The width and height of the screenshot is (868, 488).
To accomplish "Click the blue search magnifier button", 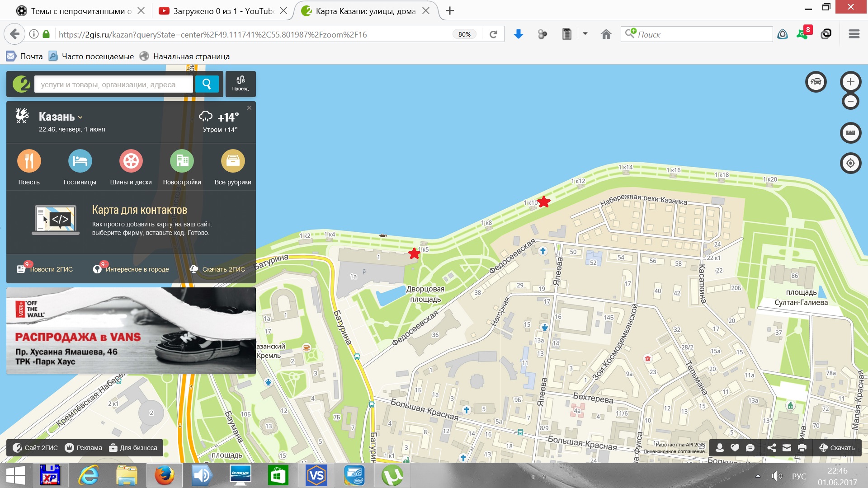I will pos(207,84).
